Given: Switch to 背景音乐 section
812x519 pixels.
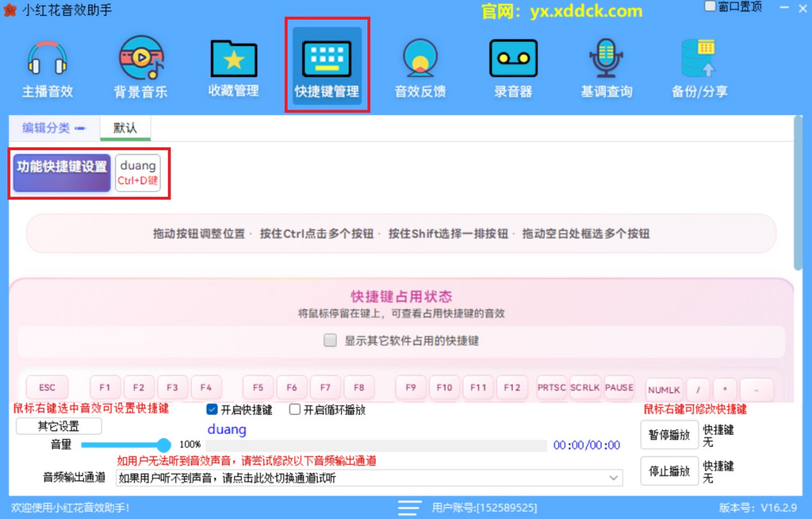Looking at the screenshot, I should pos(139,64).
